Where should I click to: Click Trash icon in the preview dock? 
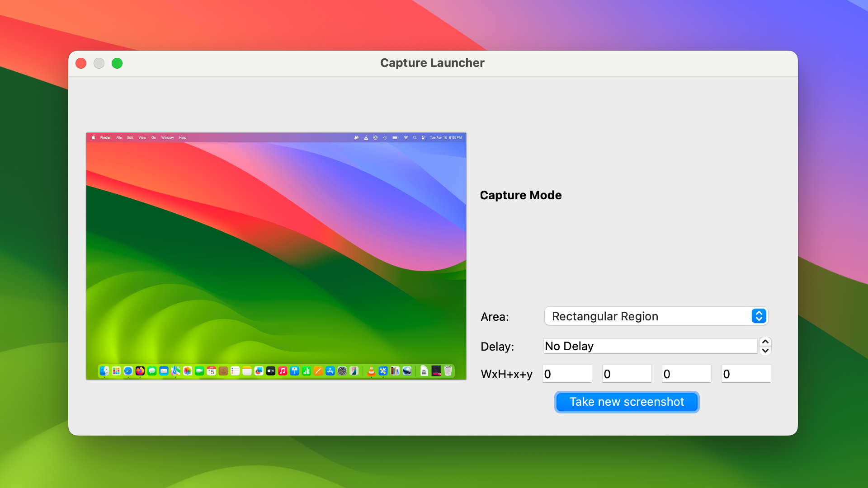(448, 371)
